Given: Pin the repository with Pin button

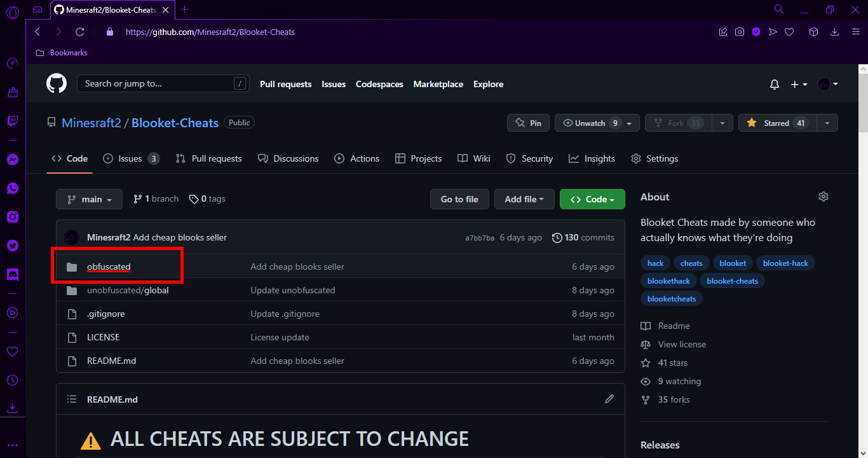Looking at the screenshot, I should tap(528, 123).
